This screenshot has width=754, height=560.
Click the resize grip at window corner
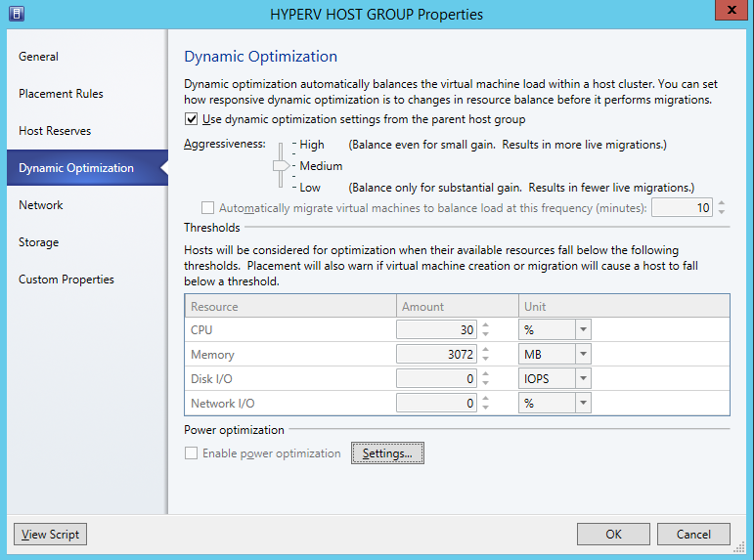click(739, 546)
